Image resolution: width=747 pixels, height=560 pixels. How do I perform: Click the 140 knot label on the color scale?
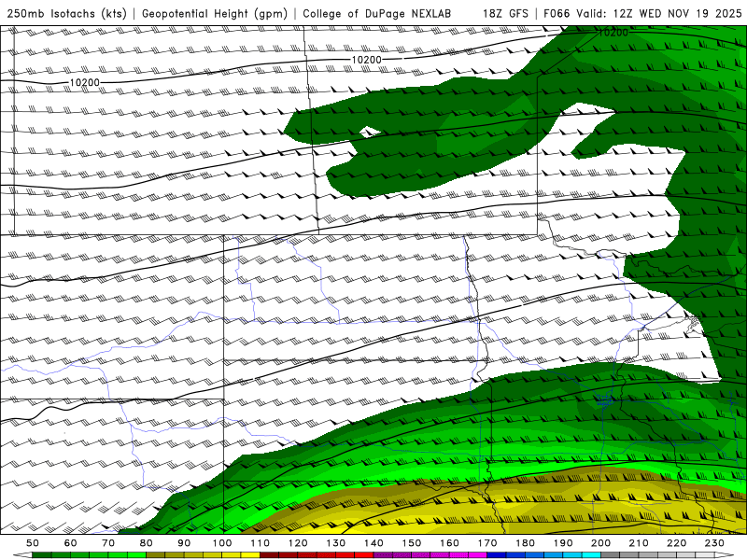pos(373,543)
